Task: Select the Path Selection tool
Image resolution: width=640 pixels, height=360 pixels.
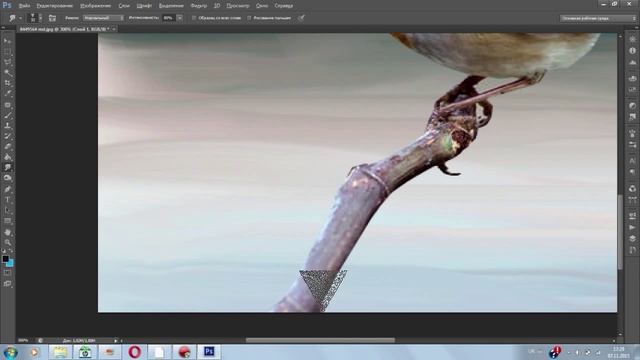Action: point(7,211)
